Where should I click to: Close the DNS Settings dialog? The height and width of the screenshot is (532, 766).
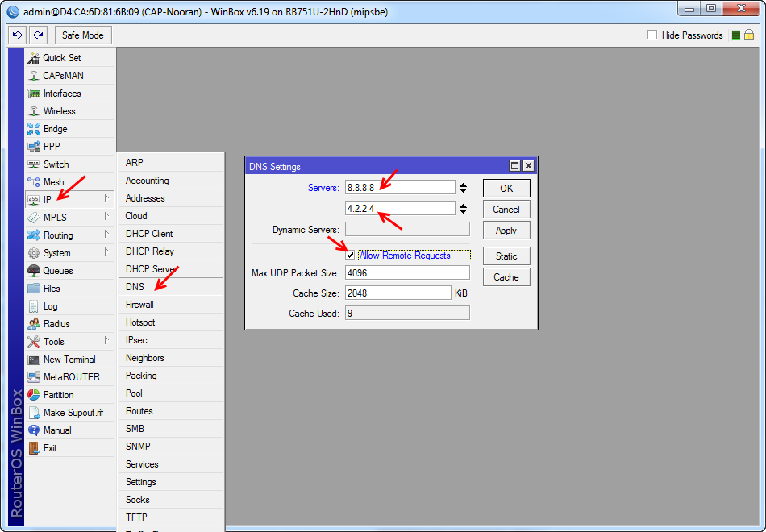pyautogui.click(x=528, y=166)
